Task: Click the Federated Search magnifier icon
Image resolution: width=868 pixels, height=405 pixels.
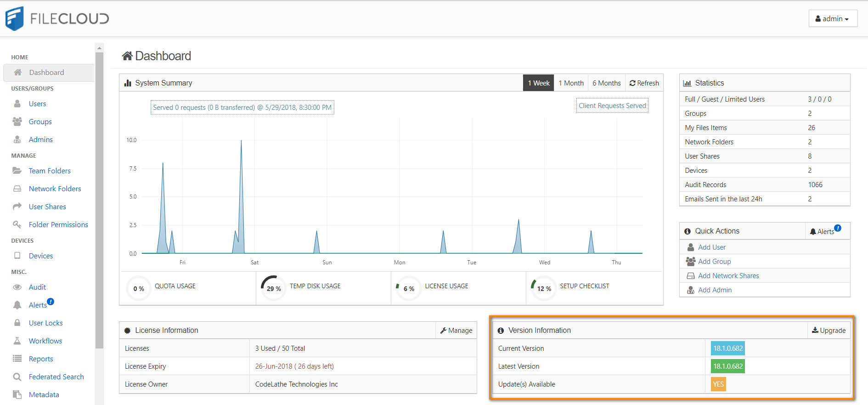Action: (17, 377)
